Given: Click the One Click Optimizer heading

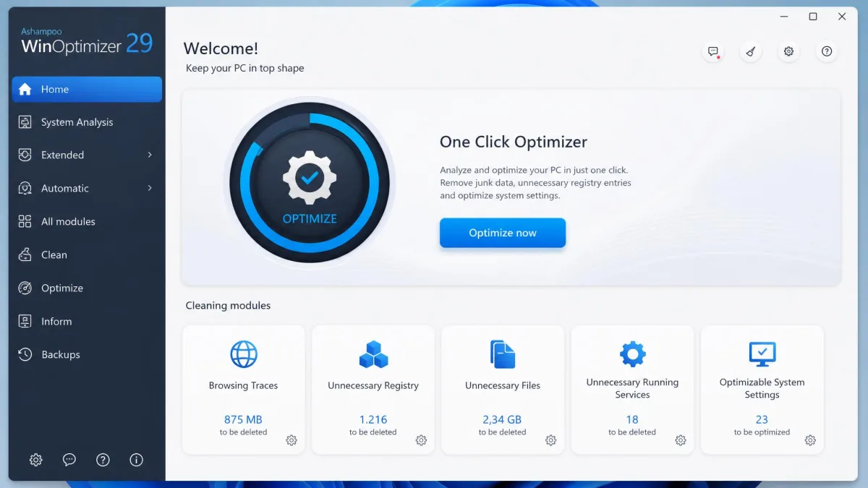Looking at the screenshot, I should pyautogui.click(x=514, y=142).
